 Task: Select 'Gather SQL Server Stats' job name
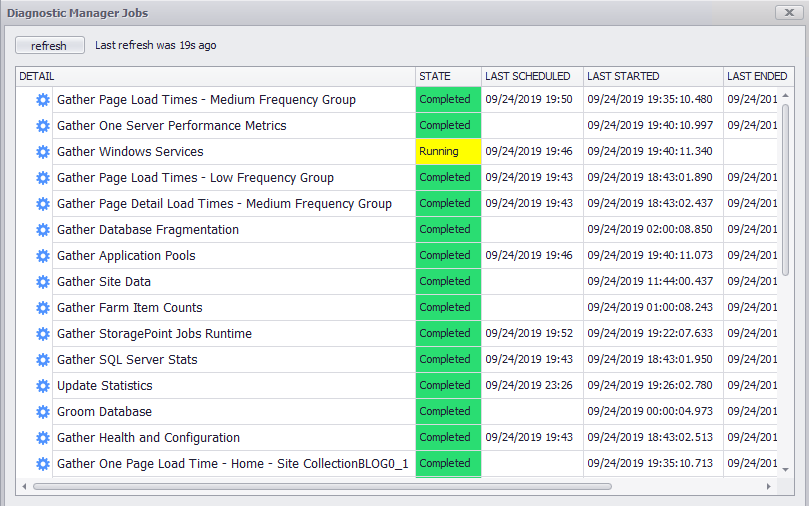point(127,360)
